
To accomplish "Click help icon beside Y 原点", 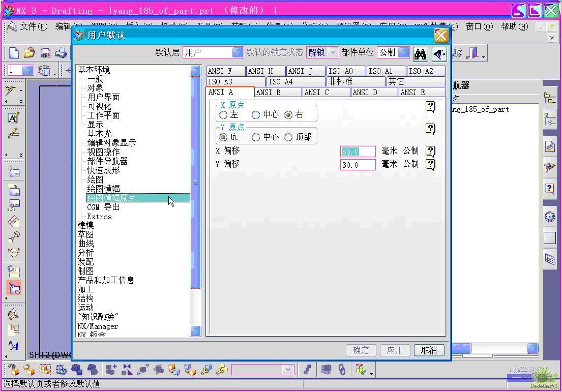I will [x=430, y=129].
